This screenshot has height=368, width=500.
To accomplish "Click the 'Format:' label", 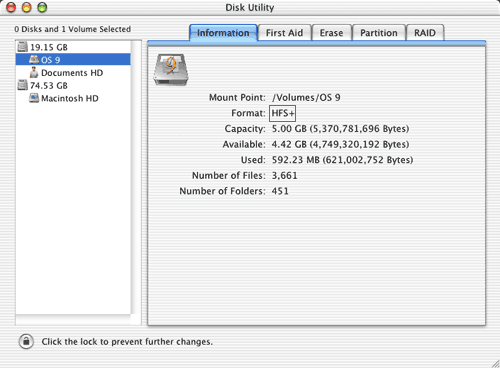I will coord(248,113).
